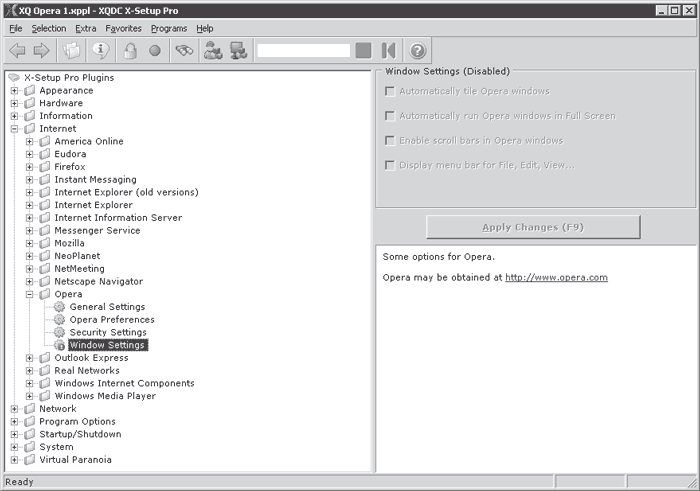
Task: Check Enable scroll bars in Opera windows
Action: [x=389, y=141]
